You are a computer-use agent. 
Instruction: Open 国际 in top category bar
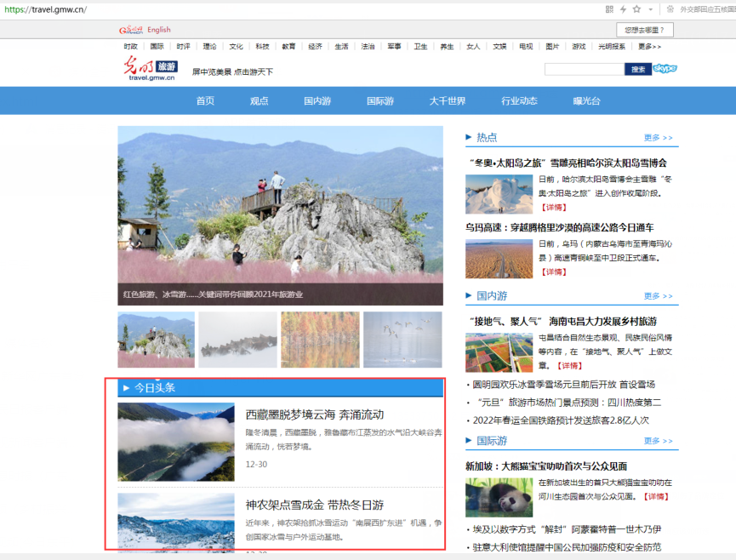pyautogui.click(x=157, y=47)
